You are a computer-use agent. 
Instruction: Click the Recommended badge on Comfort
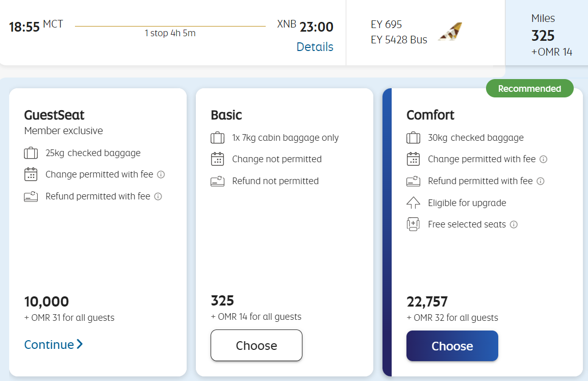529,89
